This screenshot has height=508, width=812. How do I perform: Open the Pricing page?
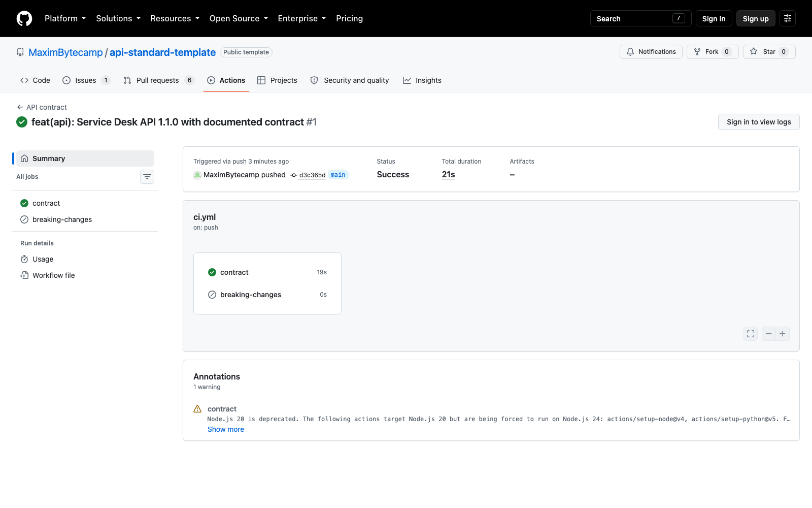(x=349, y=18)
